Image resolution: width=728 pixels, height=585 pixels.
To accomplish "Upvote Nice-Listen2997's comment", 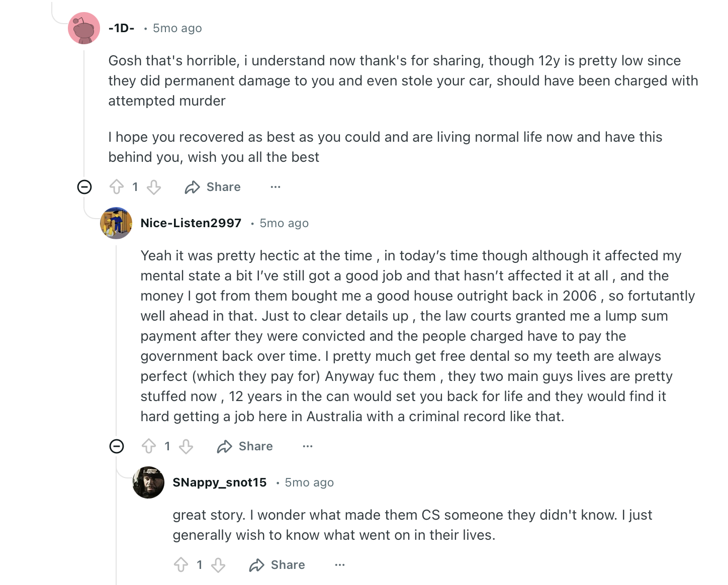I will pyautogui.click(x=149, y=446).
